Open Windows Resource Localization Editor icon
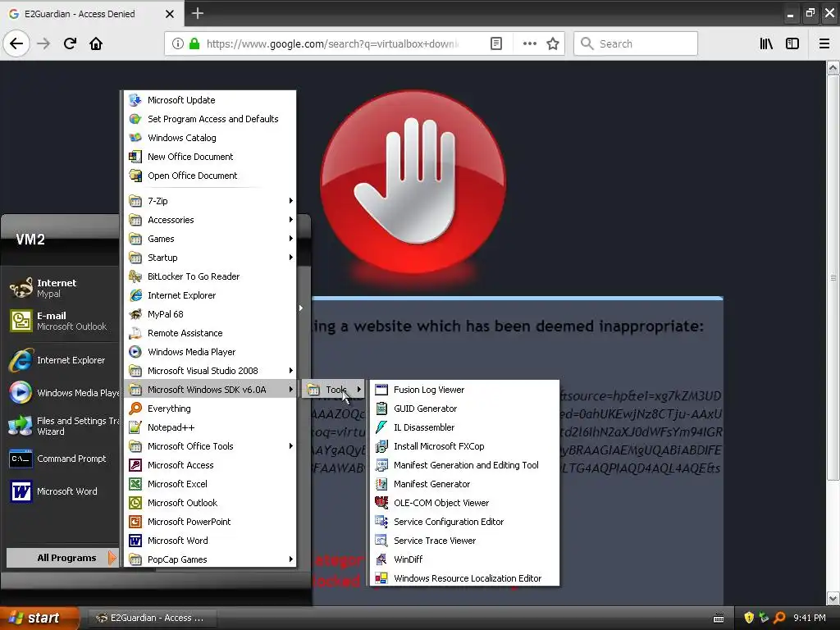 click(381, 577)
